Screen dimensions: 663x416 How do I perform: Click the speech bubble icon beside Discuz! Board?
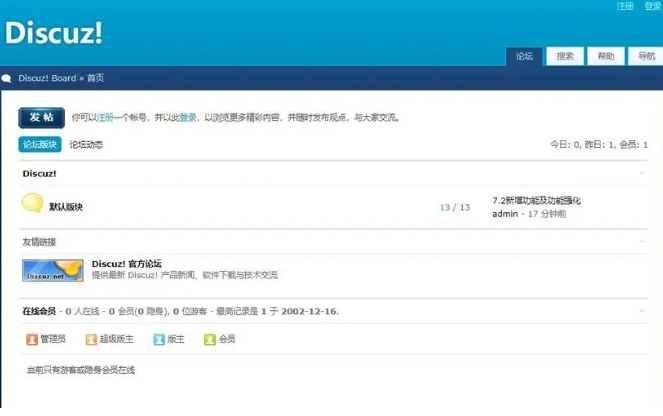(x=6, y=79)
